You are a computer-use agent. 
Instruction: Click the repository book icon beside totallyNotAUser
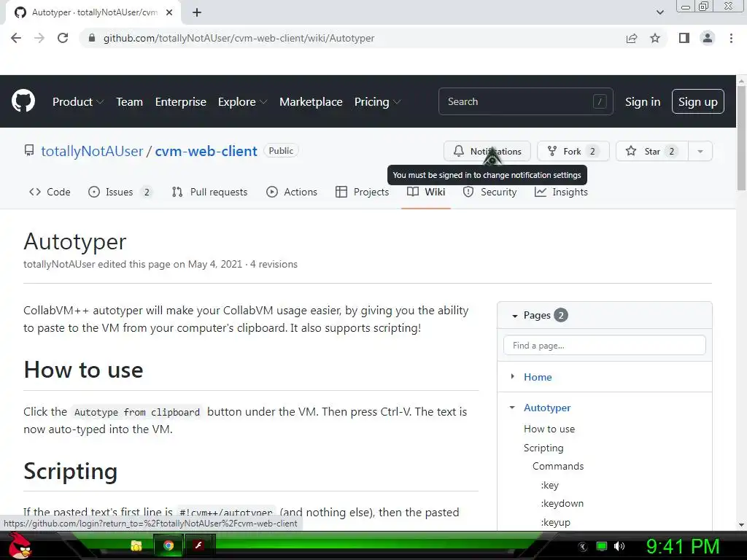point(29,151)
